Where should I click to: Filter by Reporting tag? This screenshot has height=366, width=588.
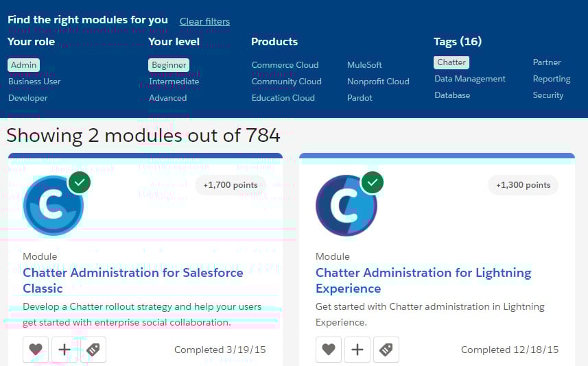552,79
